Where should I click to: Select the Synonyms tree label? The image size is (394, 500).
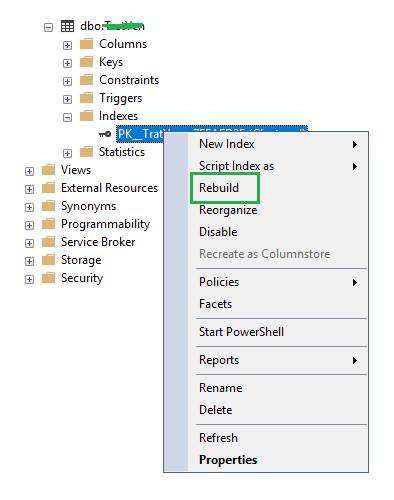(x=88, y=206)
